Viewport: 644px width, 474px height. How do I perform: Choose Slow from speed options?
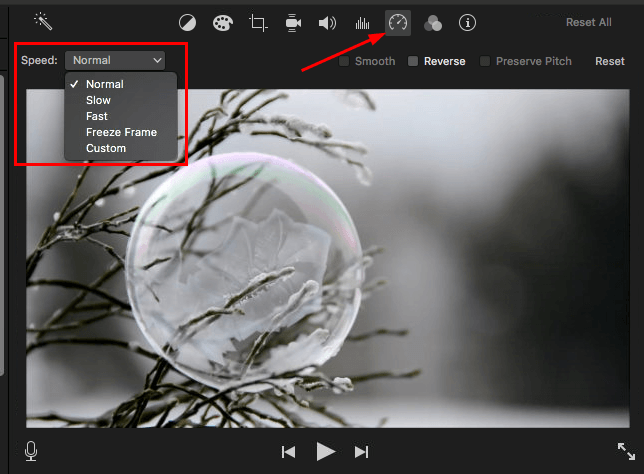coord(121,100)
